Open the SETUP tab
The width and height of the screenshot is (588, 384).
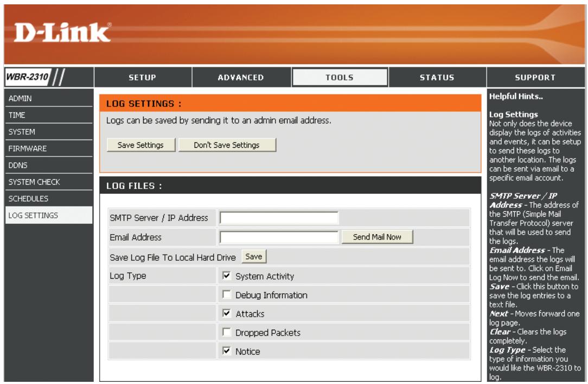click(x=143, y=77)
